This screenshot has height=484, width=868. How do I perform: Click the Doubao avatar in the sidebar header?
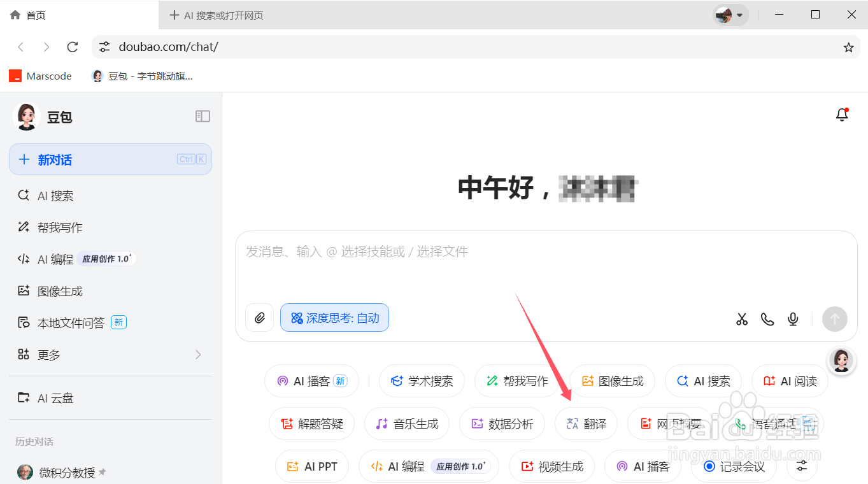point(26,117)
